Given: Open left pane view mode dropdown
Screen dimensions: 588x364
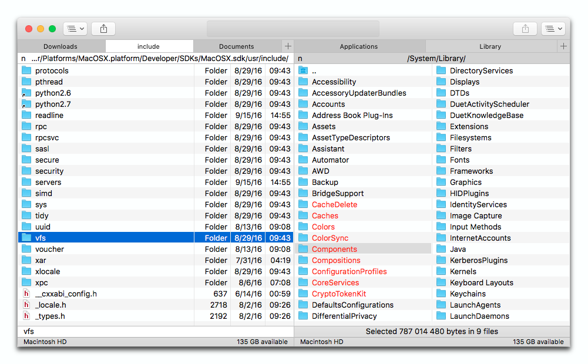Looking at the screenshot, I should [x=75, y=29].
